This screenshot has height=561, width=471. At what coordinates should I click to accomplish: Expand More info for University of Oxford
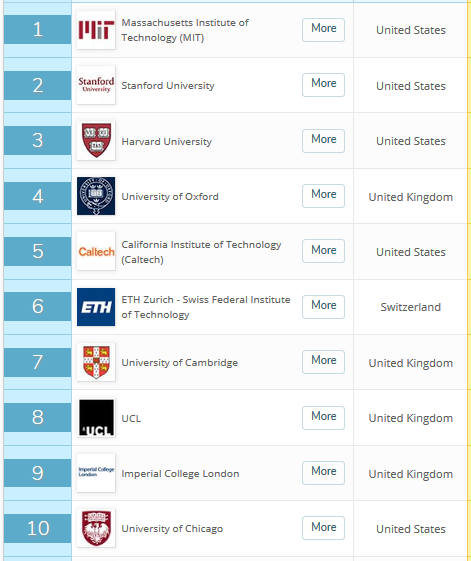(323, 196)
